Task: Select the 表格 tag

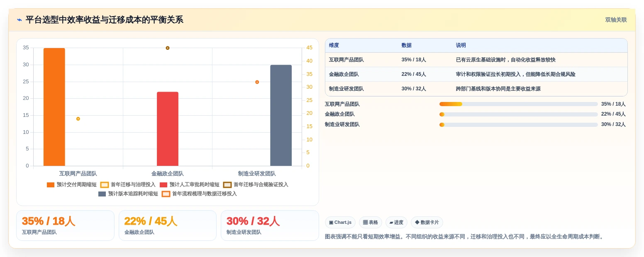Action: (x=371, y=222)
